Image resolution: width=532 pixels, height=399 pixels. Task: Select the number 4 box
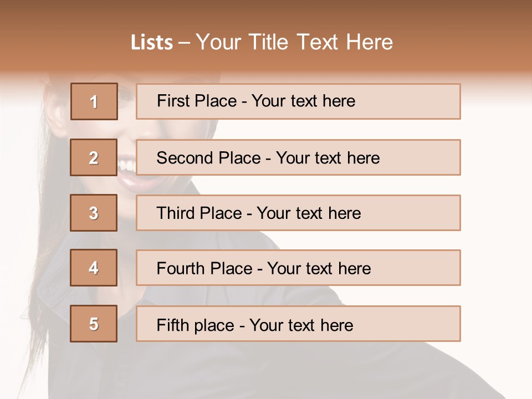click(94, 268)
